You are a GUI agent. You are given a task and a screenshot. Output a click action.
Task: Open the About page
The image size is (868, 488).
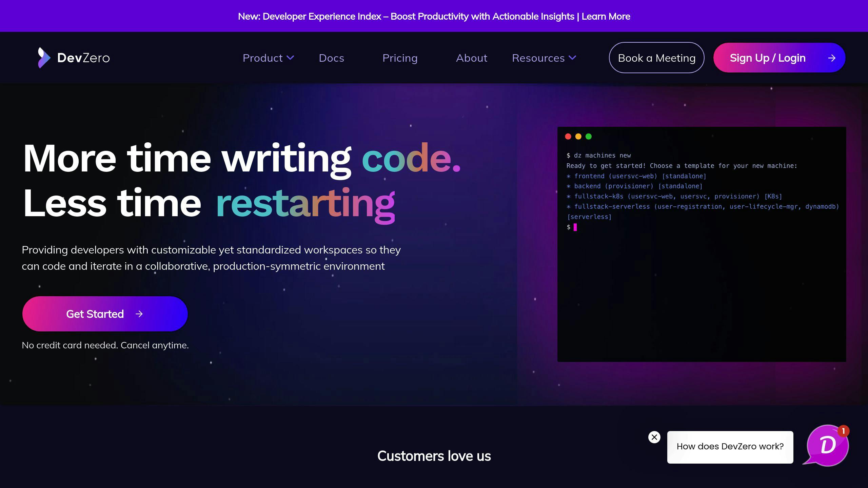tap(472, 57)
